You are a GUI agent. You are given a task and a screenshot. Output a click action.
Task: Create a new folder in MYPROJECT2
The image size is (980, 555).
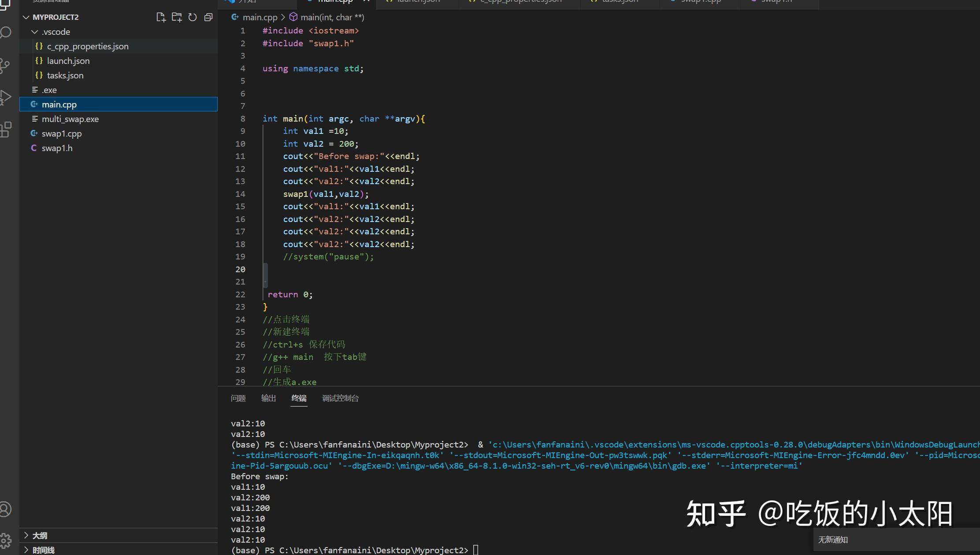[x=177, y=17]
